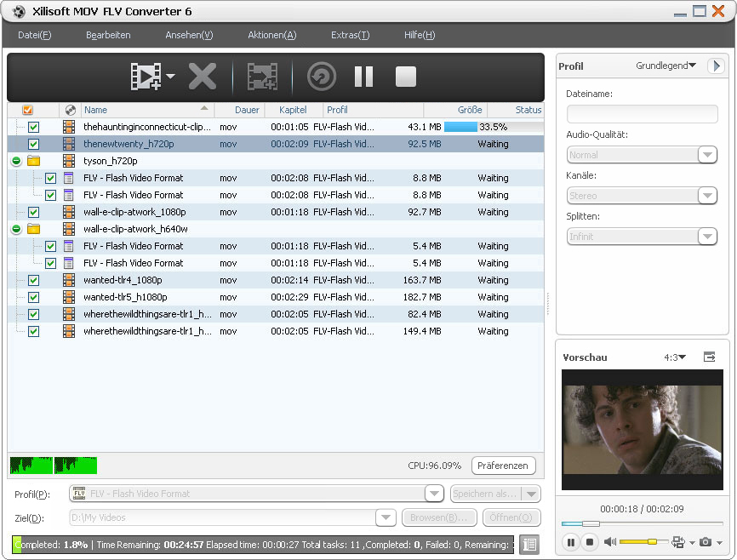The height and width of the screenshot is (560, 737).
Task: Click the Remove (X) toolbar icon
Action: click(x=203, y=77)
